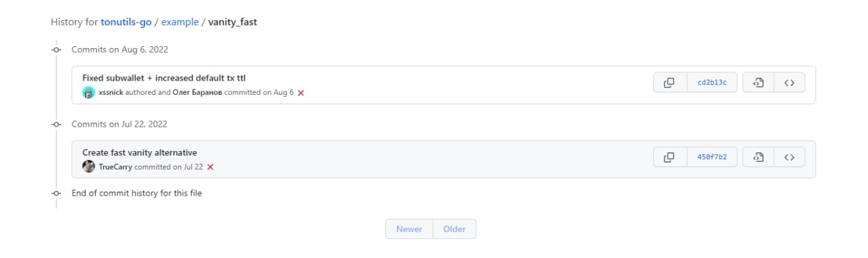Go to the example folder breadcrumb

(x=180, y=22)
